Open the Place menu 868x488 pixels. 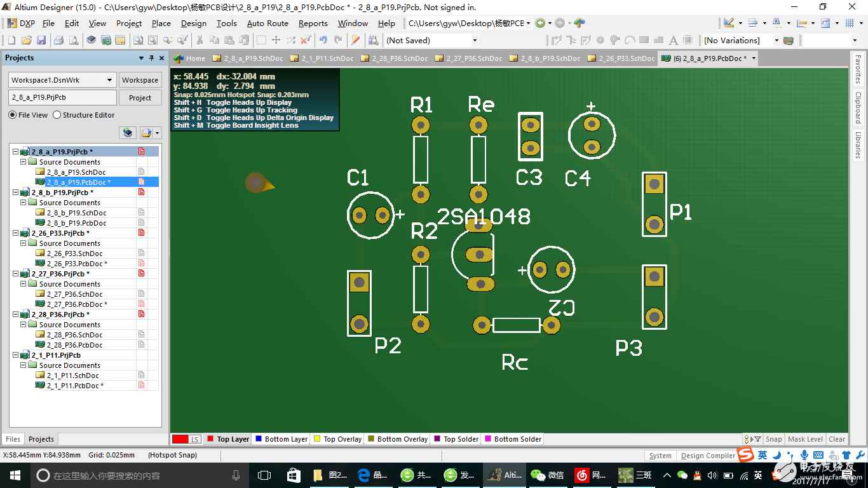coord(161,23)
